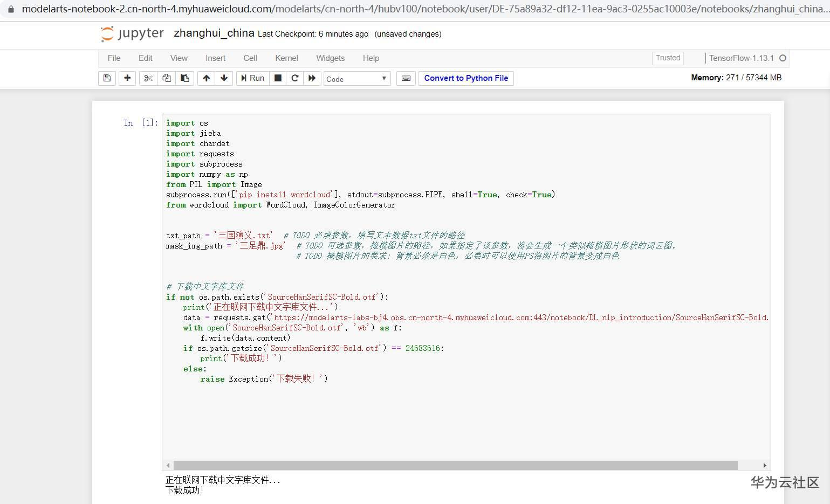Click the '# 下载中文字库文件' comment line
This screenshot has width=830, height=504.
point(205,287)
